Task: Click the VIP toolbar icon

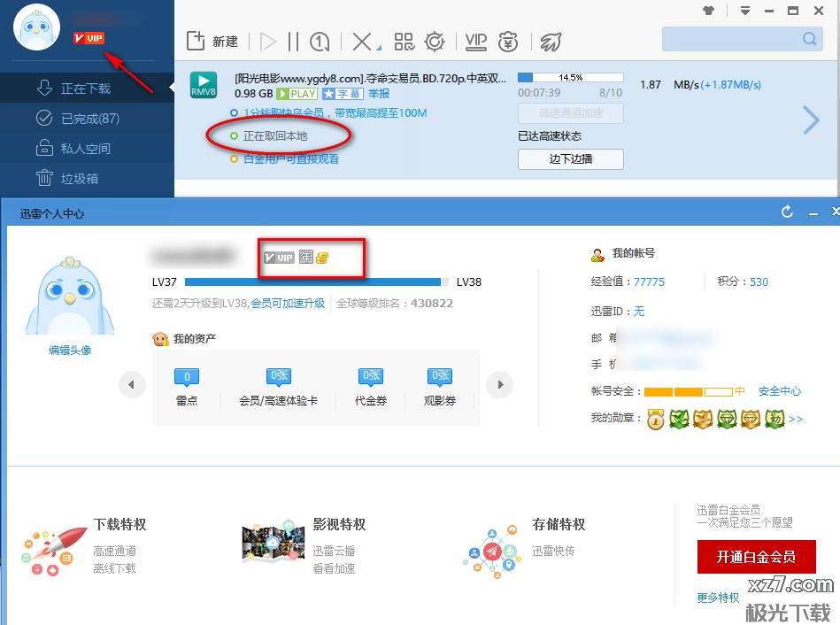Action: click(475, 42)
